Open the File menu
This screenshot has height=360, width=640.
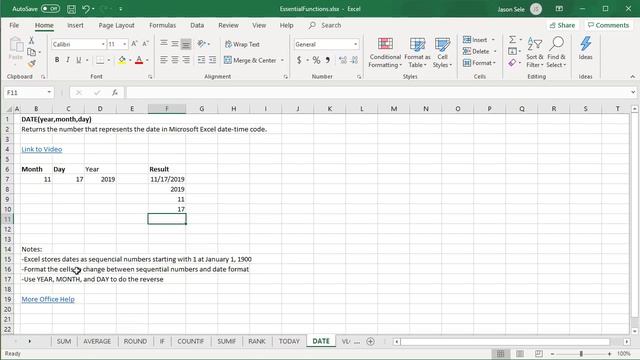point(14,25)
